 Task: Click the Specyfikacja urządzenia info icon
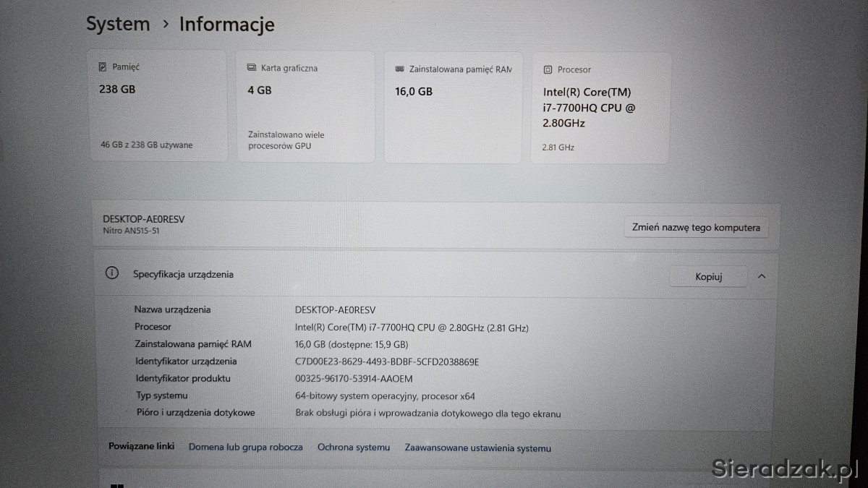[x=112, y=273]
